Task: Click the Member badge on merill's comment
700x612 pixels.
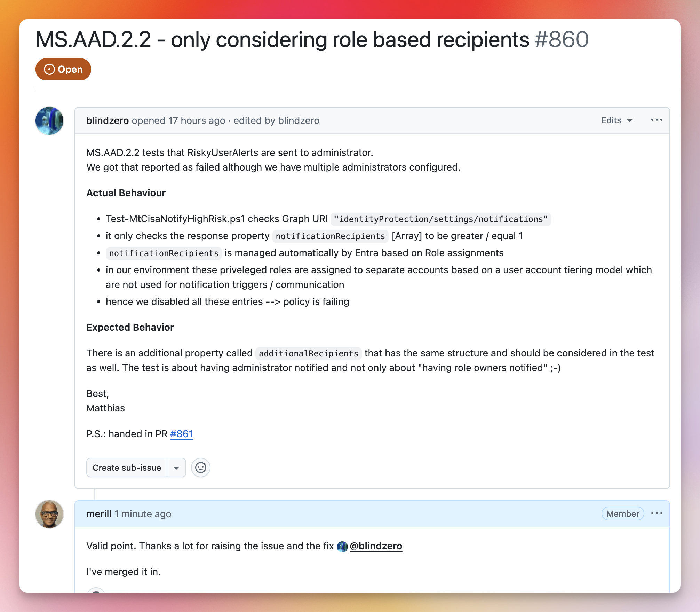Action: pyautogui.click(x=623, y=513)
